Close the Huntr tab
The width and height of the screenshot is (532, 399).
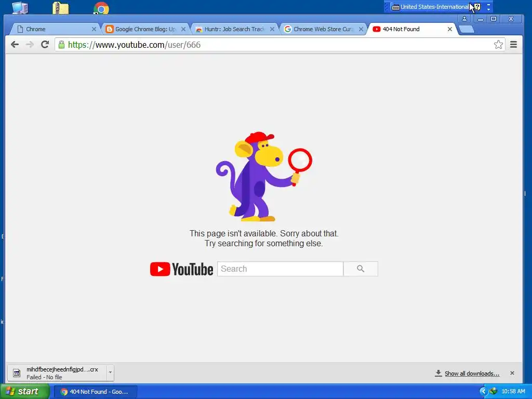pyautogui.click(x=272, y=29)
